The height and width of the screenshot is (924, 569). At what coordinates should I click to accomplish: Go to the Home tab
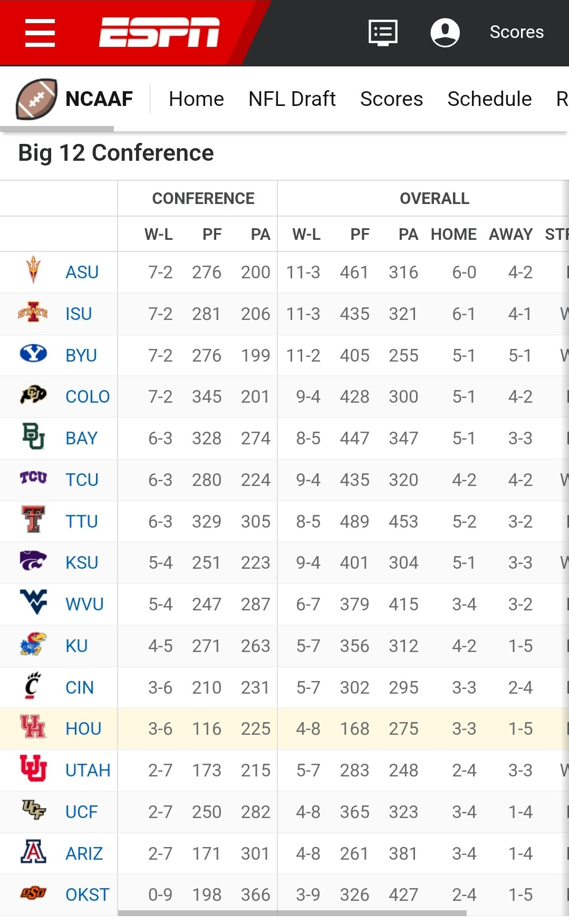point(196,99)
